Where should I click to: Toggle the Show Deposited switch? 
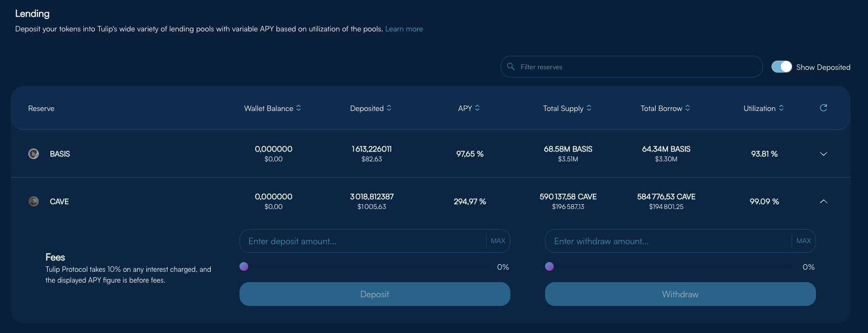[x=781, y=67]
